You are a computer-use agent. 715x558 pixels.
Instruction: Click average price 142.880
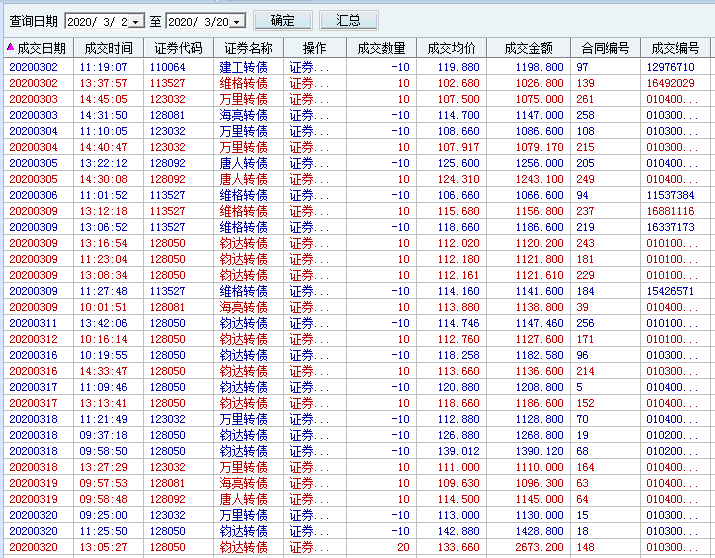[458, 531]
